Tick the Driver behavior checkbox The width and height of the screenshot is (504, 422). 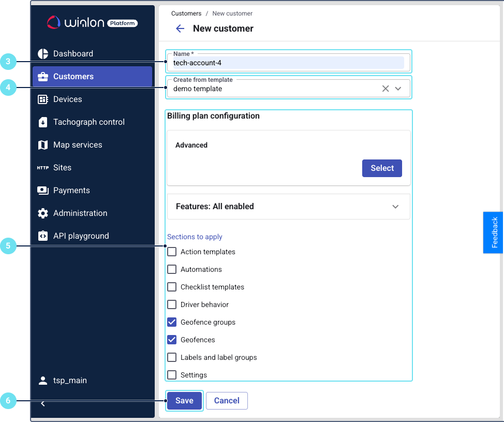coord(172,305)
